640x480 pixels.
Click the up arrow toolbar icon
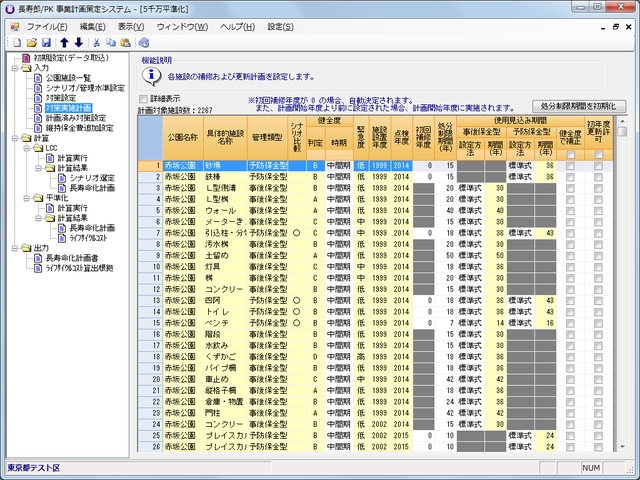pyautogui.click(x=64, y=43)
